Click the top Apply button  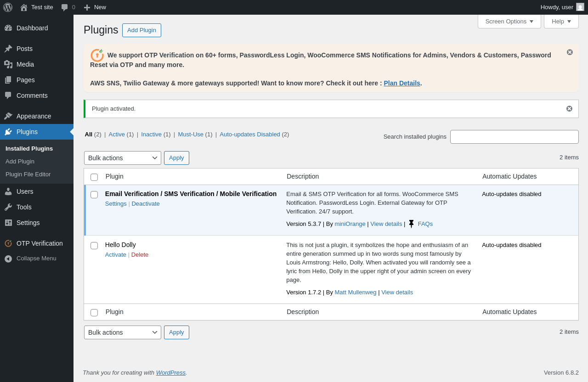176,158
